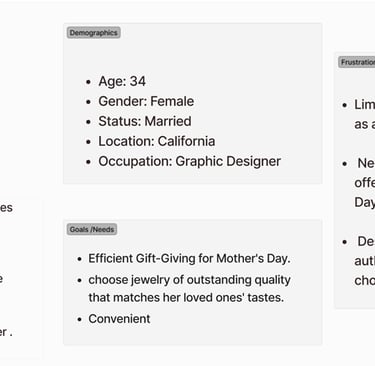
Task: Click 'that matches her loved ones' tastes' line
Action: point(186,297)
